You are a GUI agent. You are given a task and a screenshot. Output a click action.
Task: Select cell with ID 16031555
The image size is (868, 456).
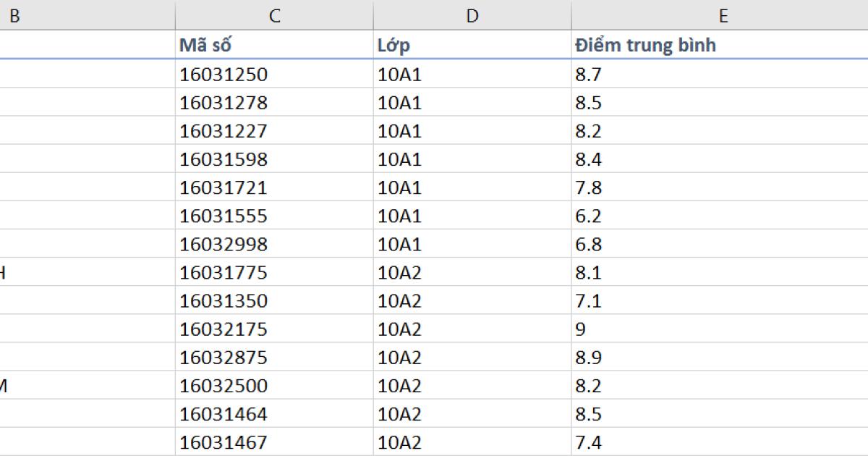click(274, 215)
